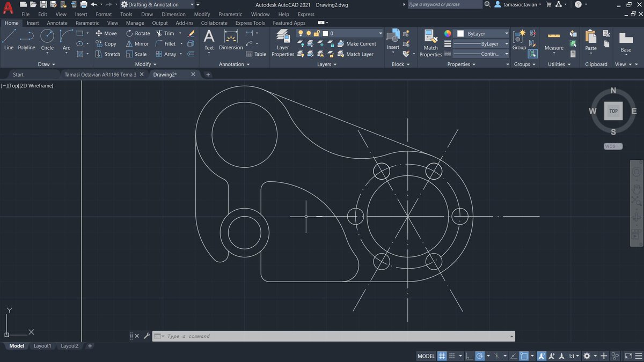Open the annotation scale 1:1 dropdown
Image resolution: width=644 pixels, height=362 pixels.
point(574,356)
